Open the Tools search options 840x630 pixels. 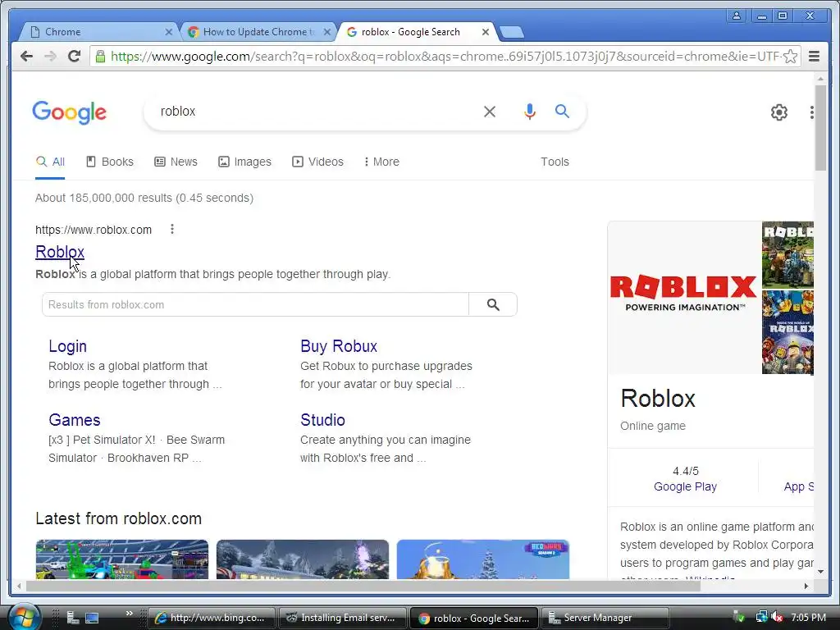(555, 162)
